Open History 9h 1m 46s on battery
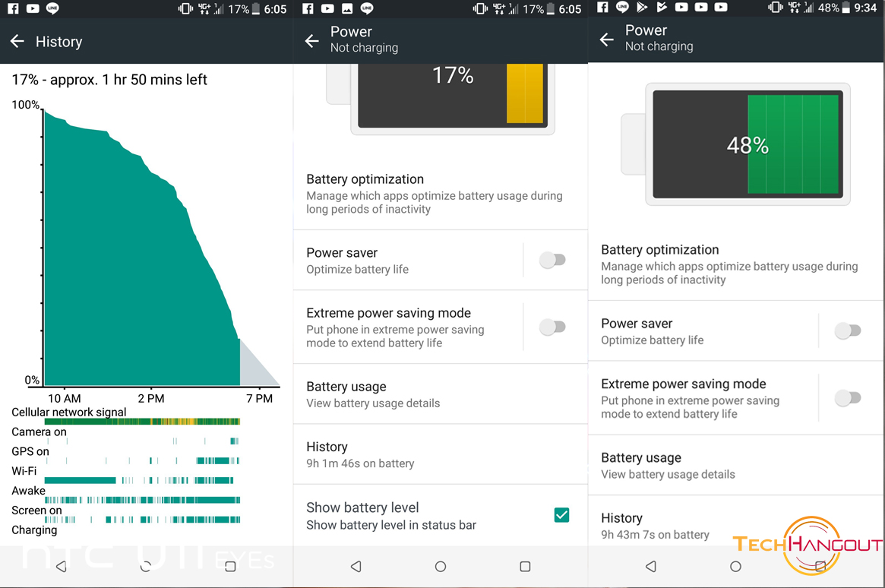The height and width of the screenshot is (588, 885). click(x=441, y=454)
